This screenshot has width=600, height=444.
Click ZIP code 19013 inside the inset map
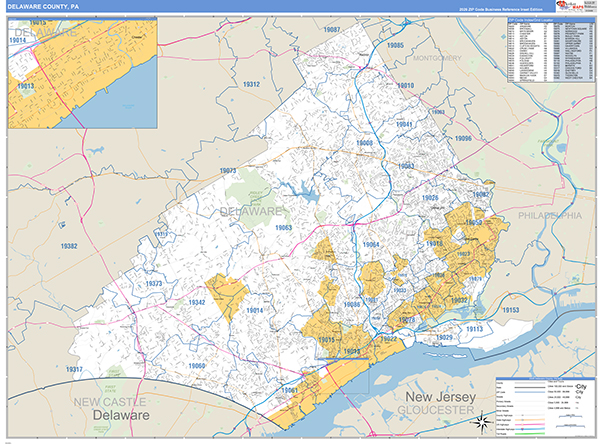click(26, 86)
